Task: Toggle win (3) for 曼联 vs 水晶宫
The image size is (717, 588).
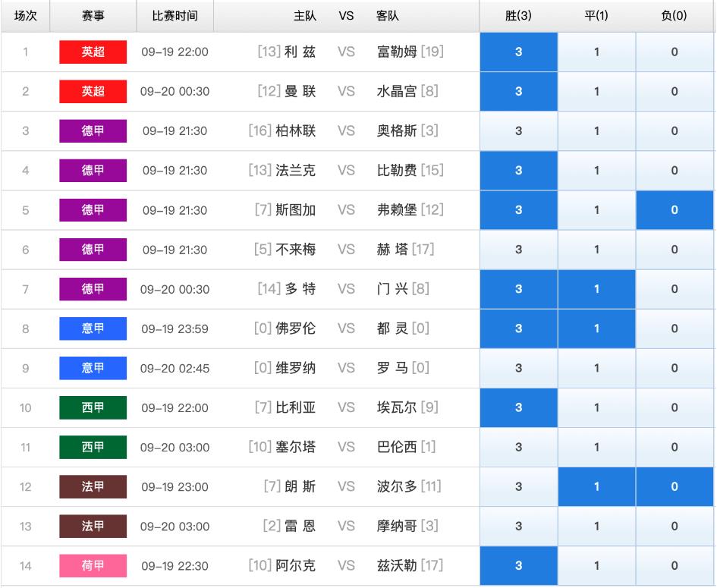Action: [x=518, y=92]
